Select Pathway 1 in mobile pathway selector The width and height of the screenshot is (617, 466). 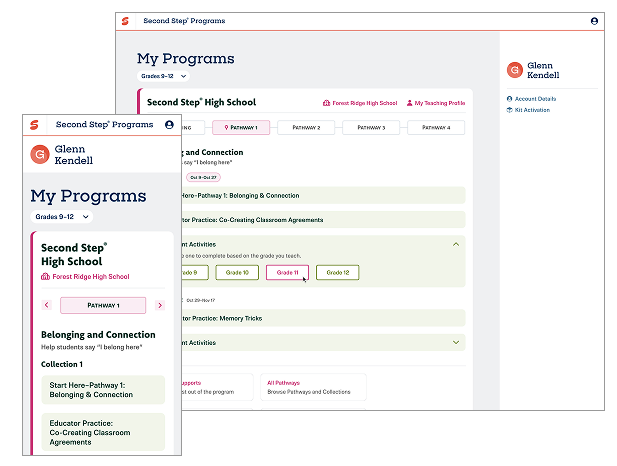103,305
